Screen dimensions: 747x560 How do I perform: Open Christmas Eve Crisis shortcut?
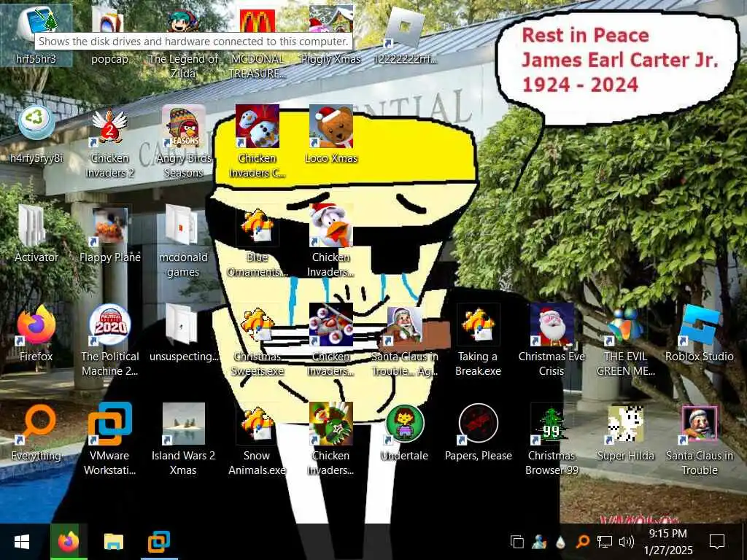point(551,340)
